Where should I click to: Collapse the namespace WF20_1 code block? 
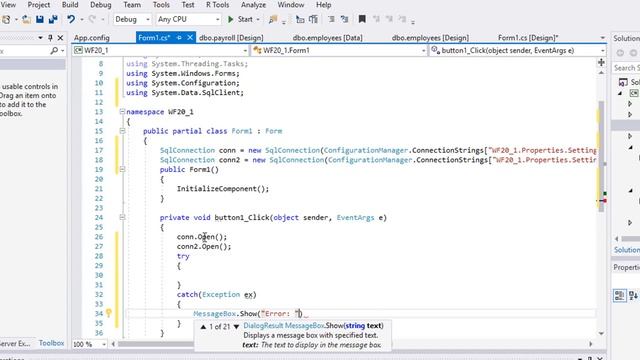point(122,111)
